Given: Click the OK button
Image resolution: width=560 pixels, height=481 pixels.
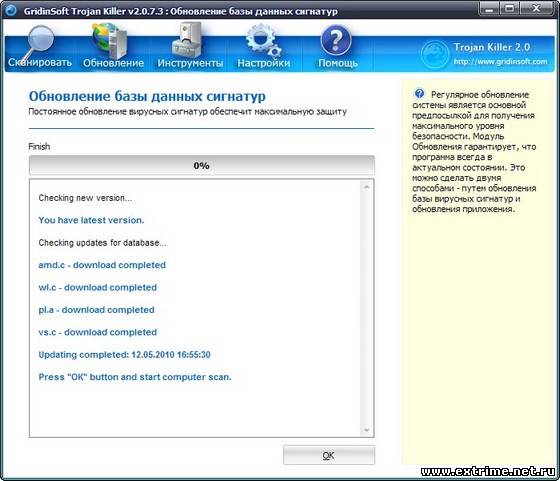Looking at the screenshot, I should pos(329,455).
